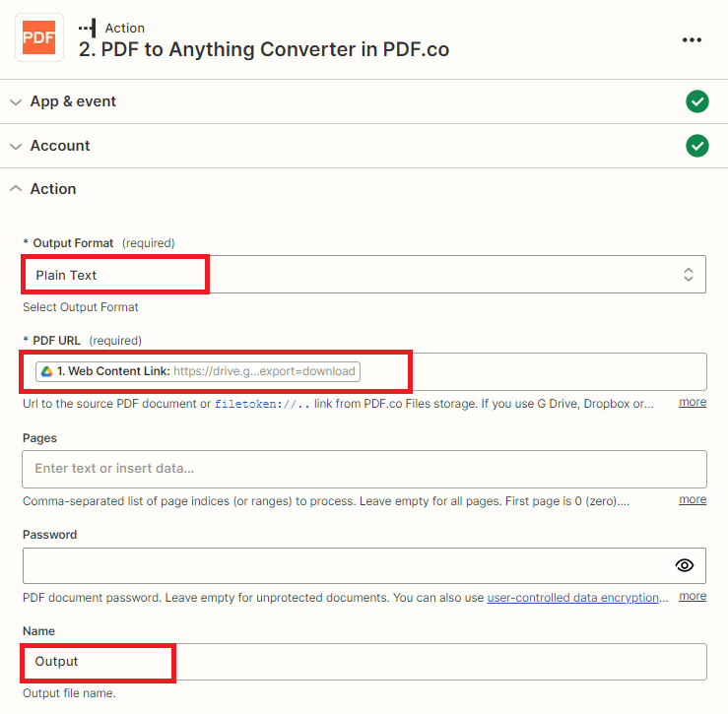The height and width of the screenshot is (714, 728).
Task: Focus the Password input field
Action: [364, 565]
